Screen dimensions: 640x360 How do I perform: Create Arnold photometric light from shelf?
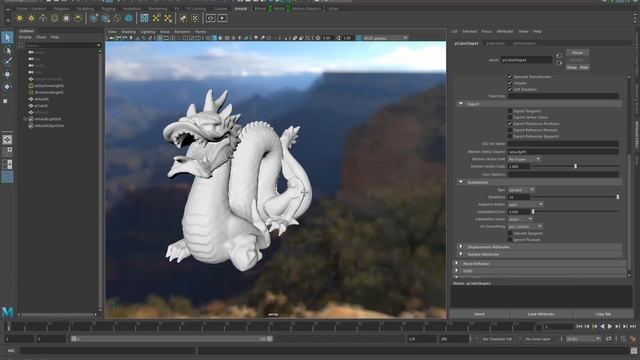tap(43, 18)
